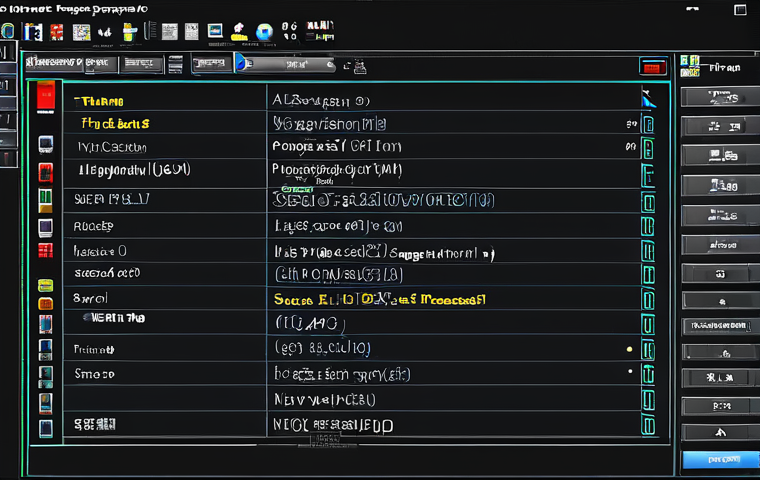Toggle the checkbox in the yellow-text value row
Viewport: 760px width, 480px height.
[x=648, y=299]
